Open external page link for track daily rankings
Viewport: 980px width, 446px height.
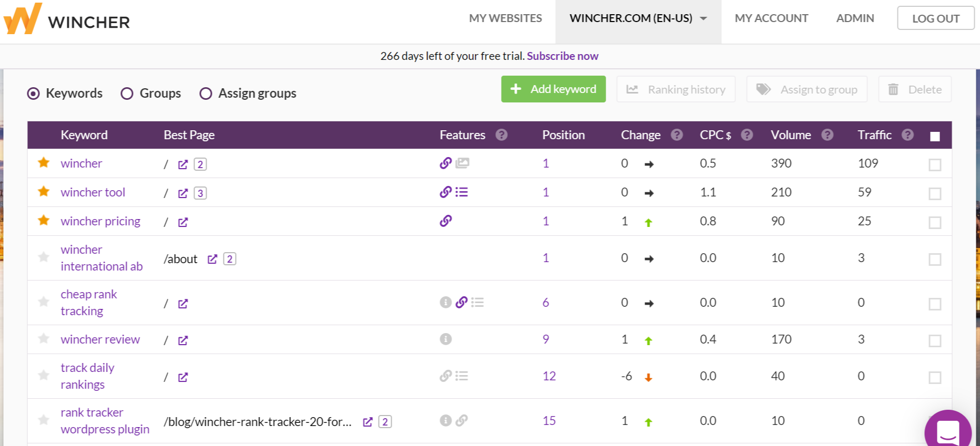click(183, 377)
